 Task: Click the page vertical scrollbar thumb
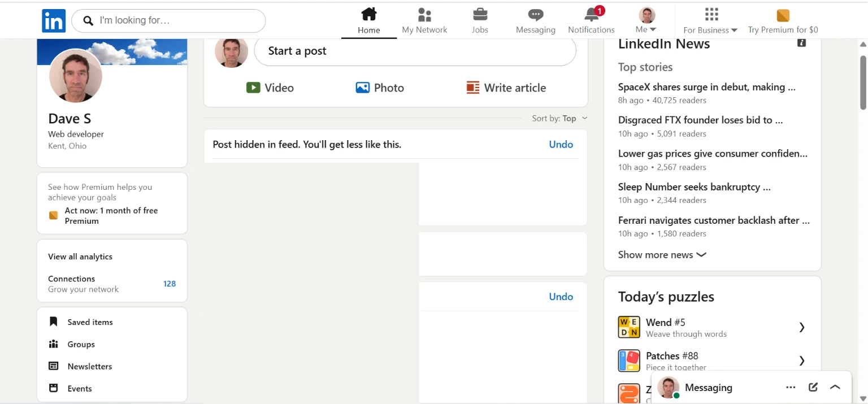(x=863, y=82)
